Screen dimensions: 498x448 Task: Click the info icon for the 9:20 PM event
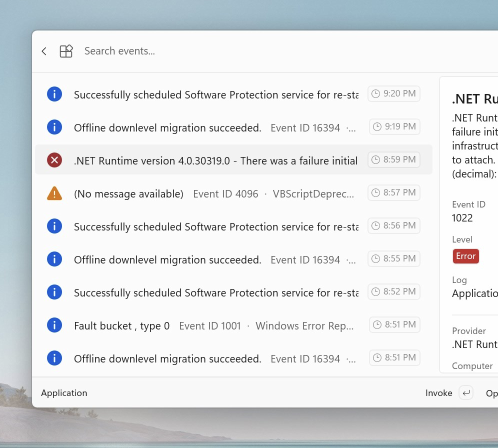54,94
